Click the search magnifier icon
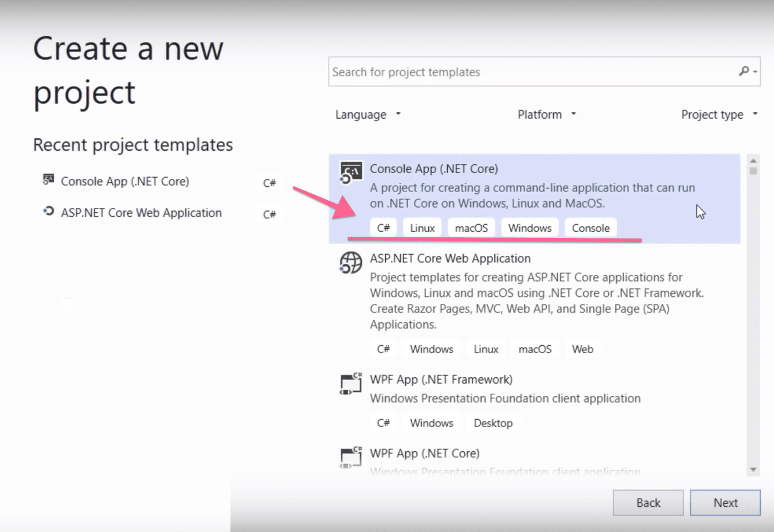This screenshot has width=774, height=532. pyautogui.click(x=744, y=71)
